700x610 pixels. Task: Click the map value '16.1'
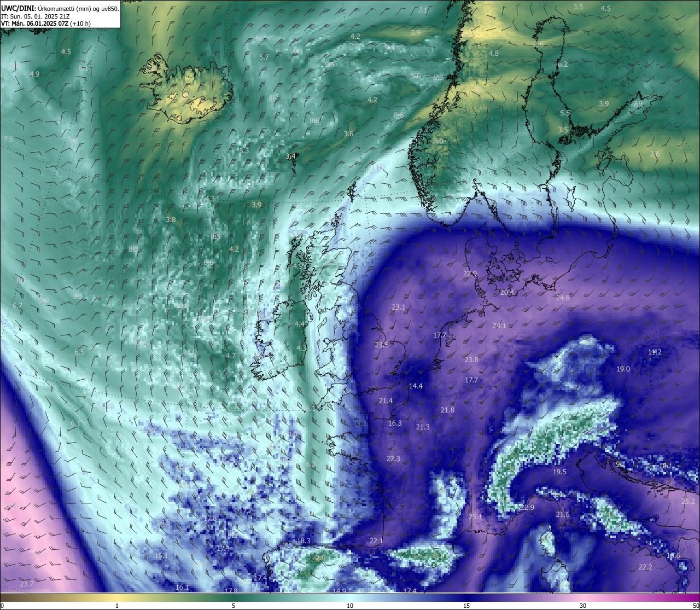point(182,588)
